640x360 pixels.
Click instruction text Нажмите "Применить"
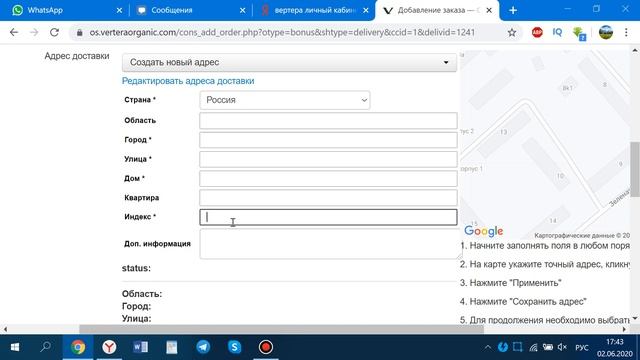click(516, 283)
